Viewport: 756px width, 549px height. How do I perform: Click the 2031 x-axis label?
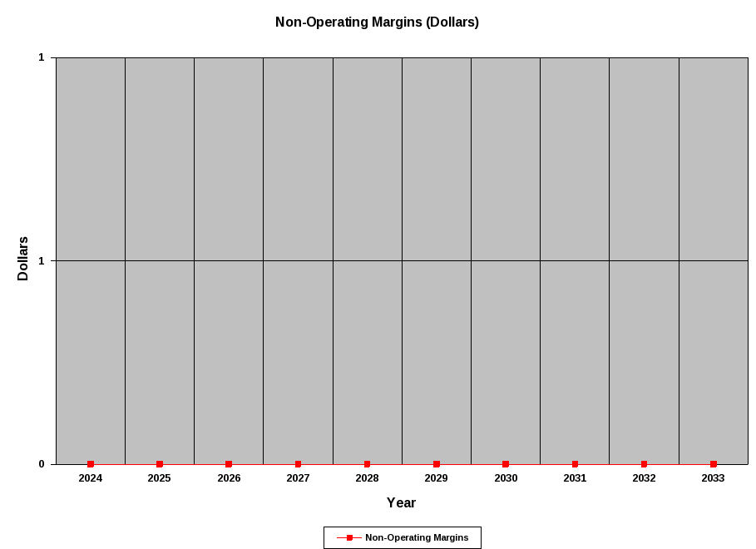click(575, 478)
